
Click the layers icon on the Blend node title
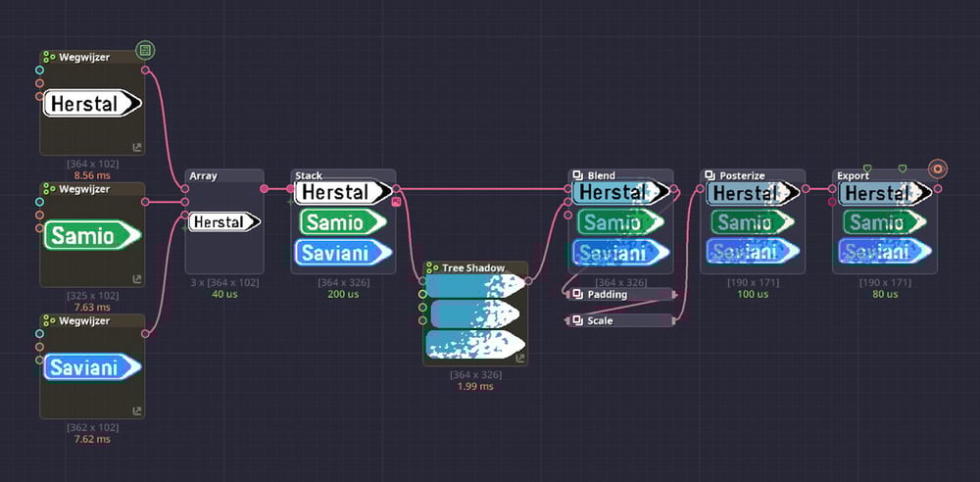578,175
